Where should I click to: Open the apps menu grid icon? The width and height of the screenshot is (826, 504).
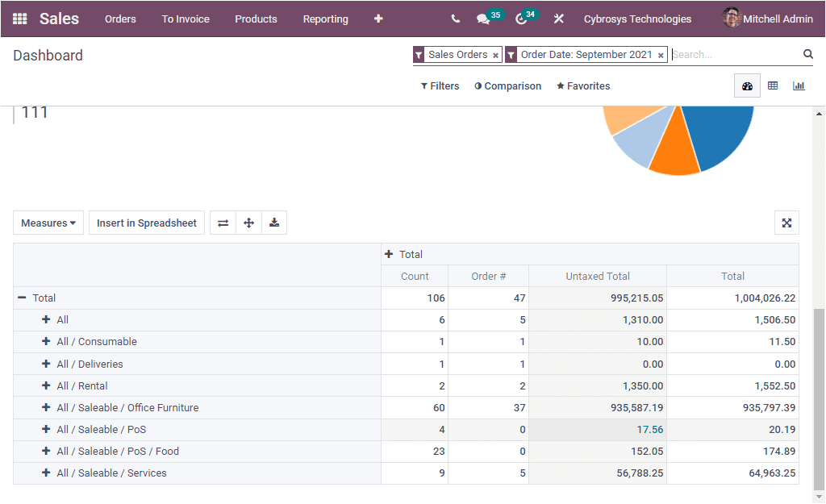[x=19, y=18]
